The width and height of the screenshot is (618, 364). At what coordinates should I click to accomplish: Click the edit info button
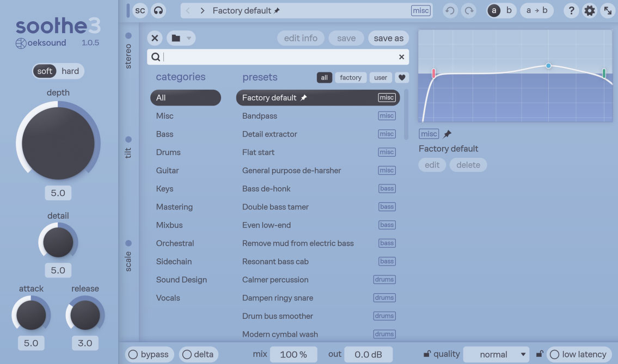tap(301, 38)
